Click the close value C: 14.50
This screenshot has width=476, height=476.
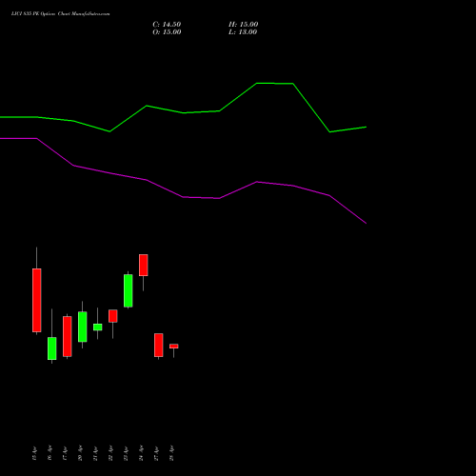(167, 25)
